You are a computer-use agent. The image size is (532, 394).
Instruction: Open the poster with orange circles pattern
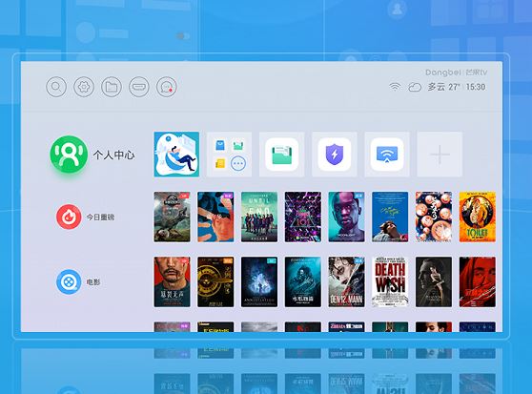434,217
